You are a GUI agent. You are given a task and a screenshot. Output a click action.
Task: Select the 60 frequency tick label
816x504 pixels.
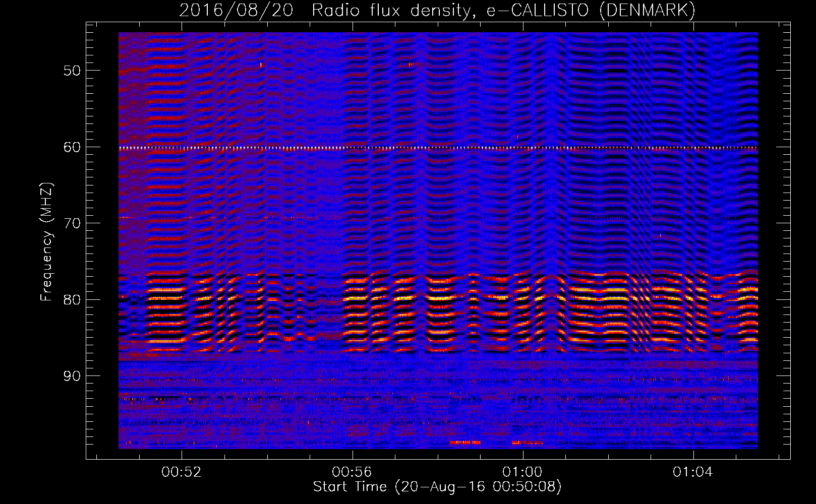point(72,147)
